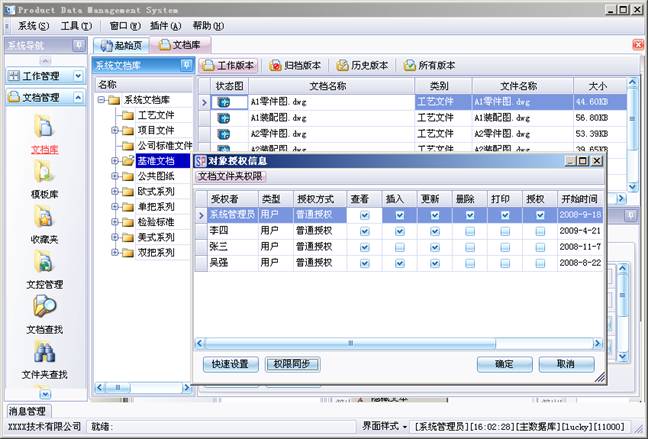Open the 界面样式 dropdown
The image size is (648, 439).
pyautogui.click(x=384, y=426)
